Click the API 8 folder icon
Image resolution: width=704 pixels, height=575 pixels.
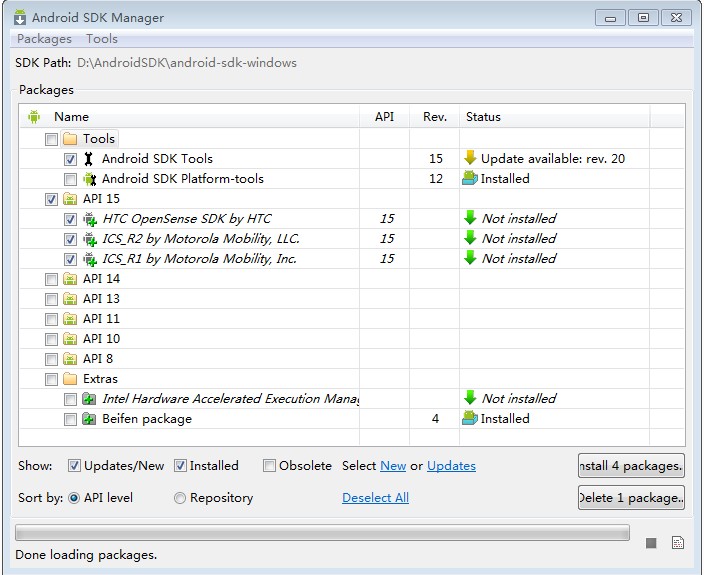click(70, 359)
